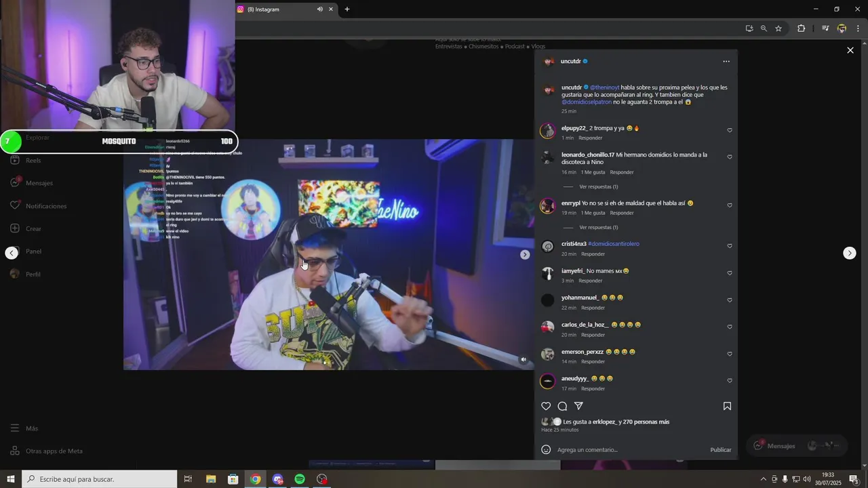Viewport: 868px width, 488px height.
Task: Open taskbar notification center icon
Action: pyautogui.click(x=853, y=479)
